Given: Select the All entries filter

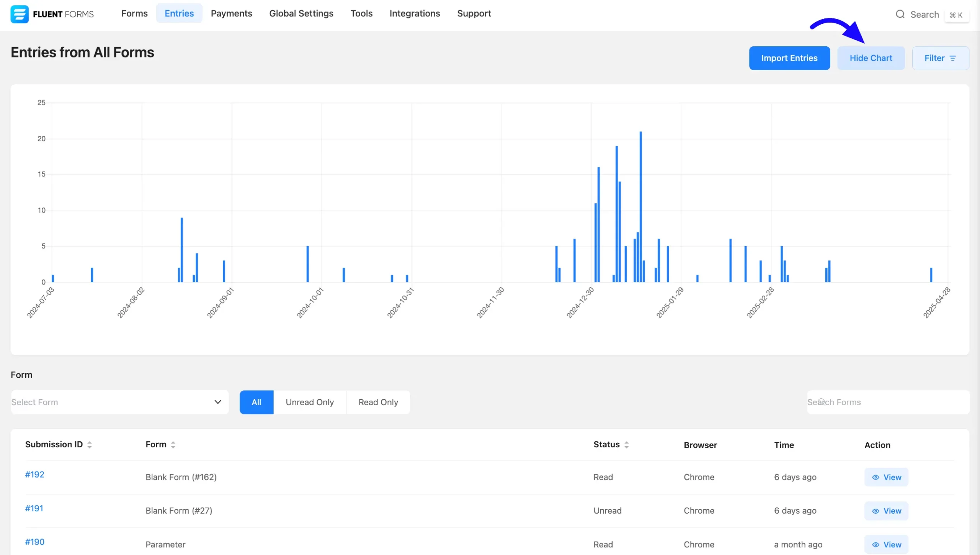Looking at the screenshot, I should tap(256, 402).
